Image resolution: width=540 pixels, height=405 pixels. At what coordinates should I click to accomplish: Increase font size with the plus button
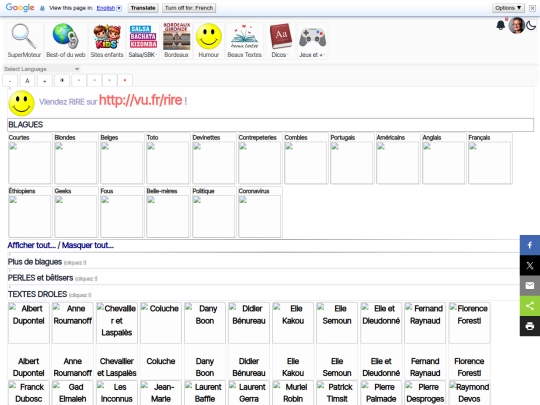[44, 81]
